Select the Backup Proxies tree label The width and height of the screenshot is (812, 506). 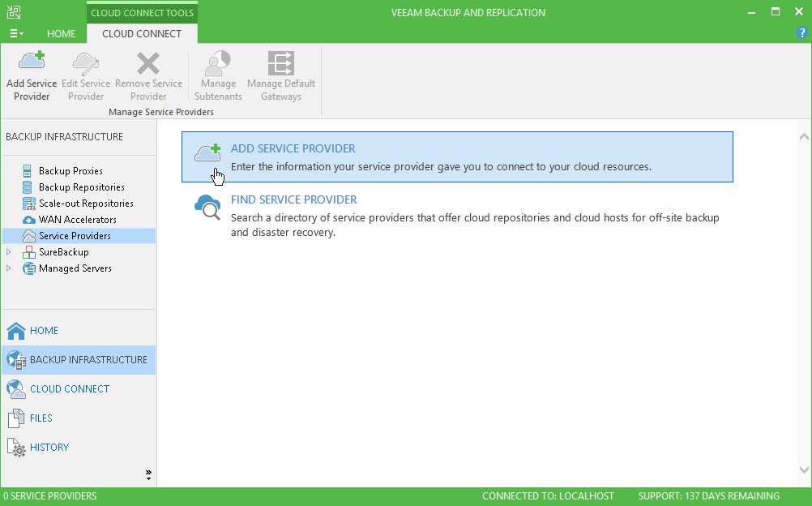pyautogui.click(x=71, y=171)
